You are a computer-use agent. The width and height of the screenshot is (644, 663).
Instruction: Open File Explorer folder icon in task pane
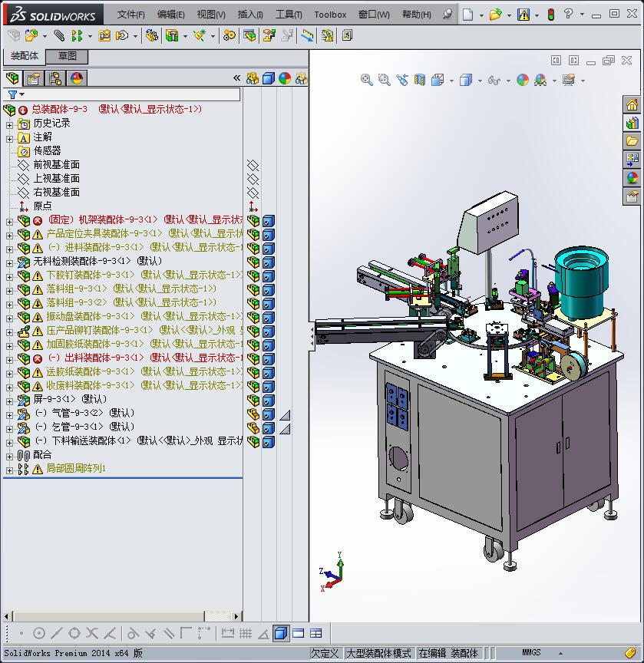[x=632, y=141]
